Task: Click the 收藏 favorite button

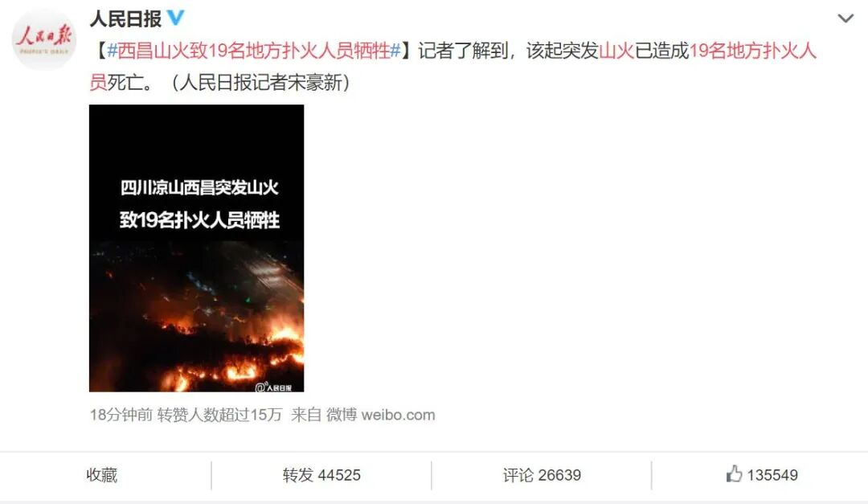Action: coord(102,475)
